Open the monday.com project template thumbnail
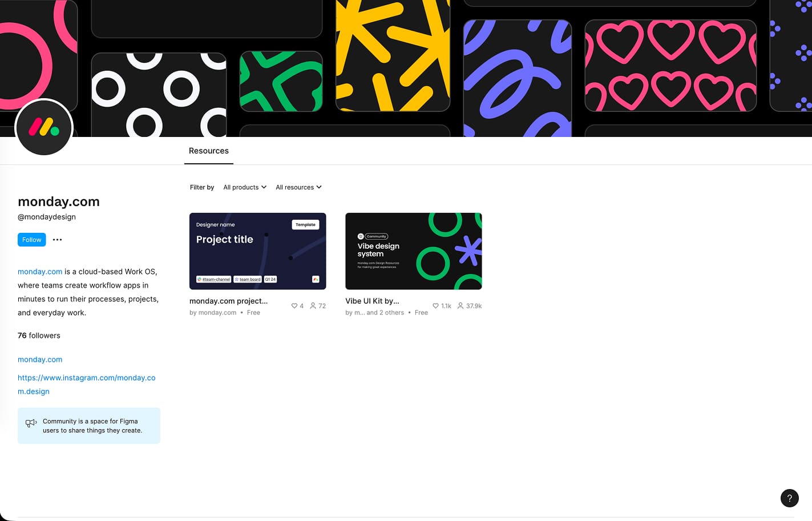812x521 pixels. click(257, 251)
